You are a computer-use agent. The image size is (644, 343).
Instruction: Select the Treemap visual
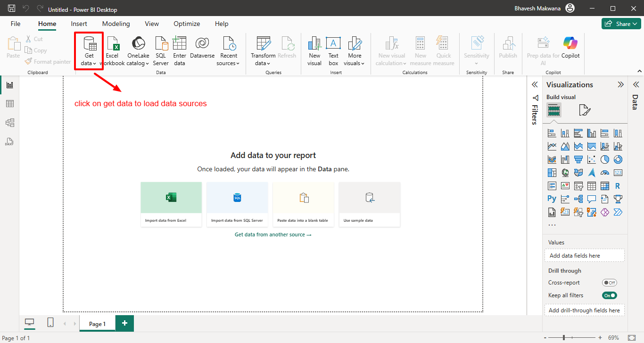552,173
